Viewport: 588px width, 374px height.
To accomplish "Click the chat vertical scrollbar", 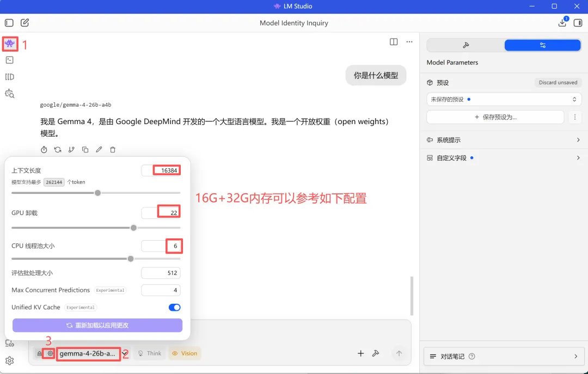I will coord(412,296).
